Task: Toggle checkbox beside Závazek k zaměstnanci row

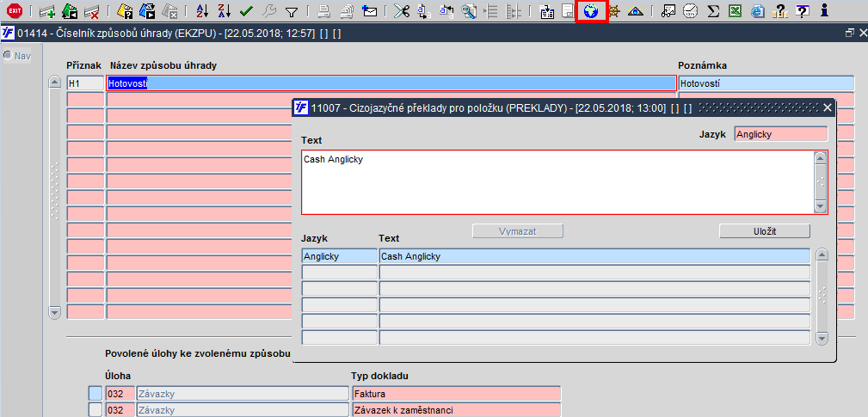Action: pyautogui.click(x=95, y=410)
